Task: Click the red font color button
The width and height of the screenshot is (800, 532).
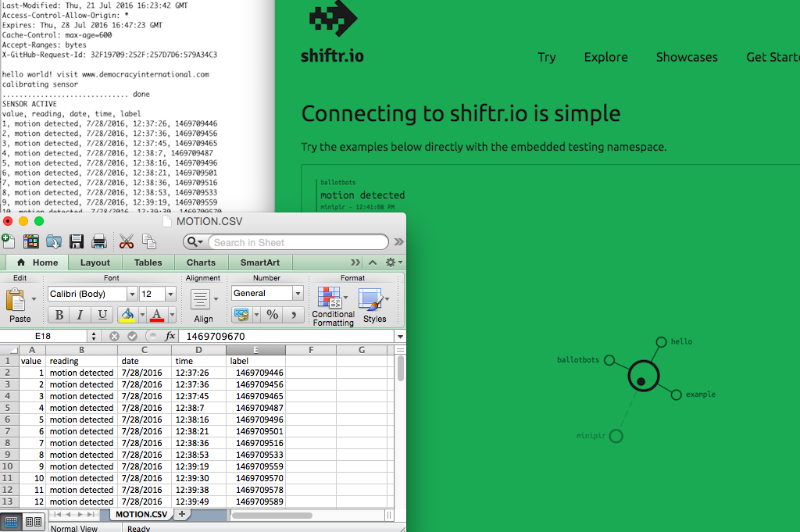Action: 157,315
